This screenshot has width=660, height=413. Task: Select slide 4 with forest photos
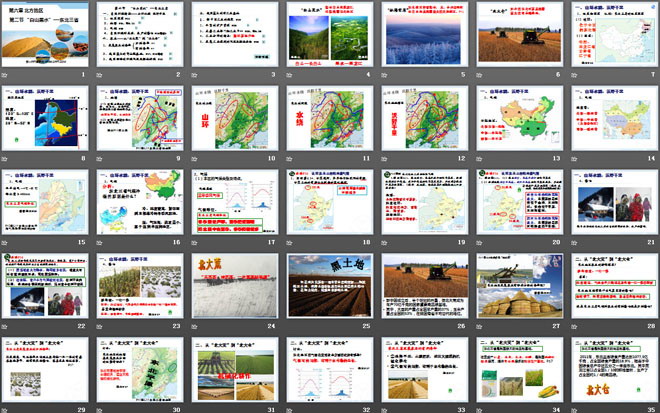point(328,39)
